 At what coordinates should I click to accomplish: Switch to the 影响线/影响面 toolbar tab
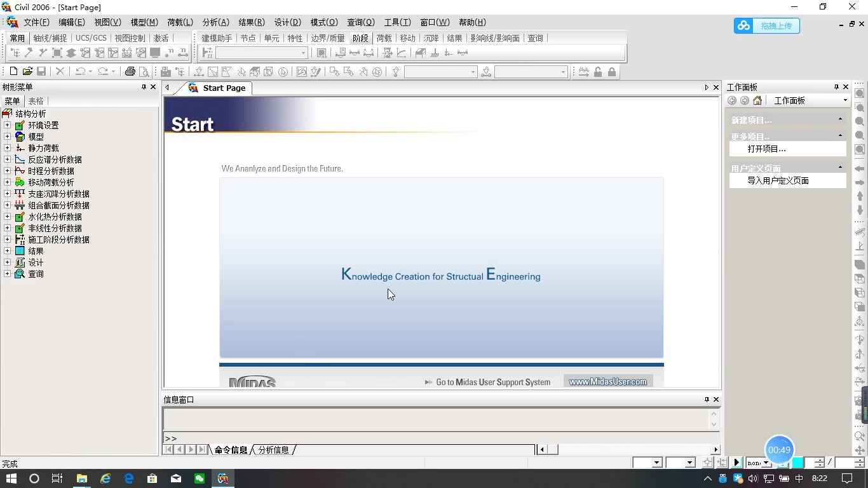pos(495,38)
